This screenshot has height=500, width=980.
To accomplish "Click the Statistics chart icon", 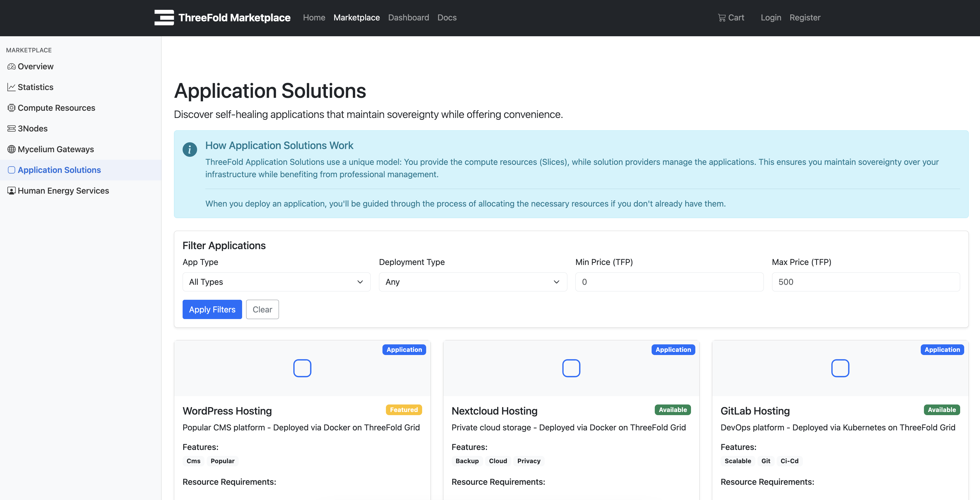I will click(x=12, y=87).
